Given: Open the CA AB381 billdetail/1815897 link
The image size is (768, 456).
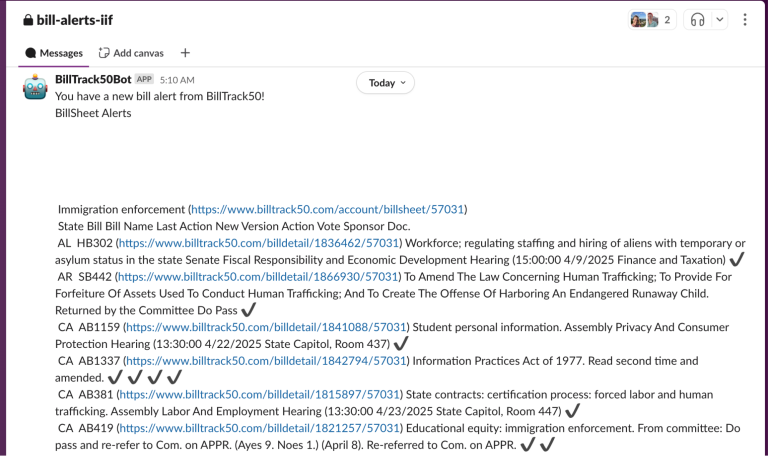Looking at the screenshot, I should (260, 395).
